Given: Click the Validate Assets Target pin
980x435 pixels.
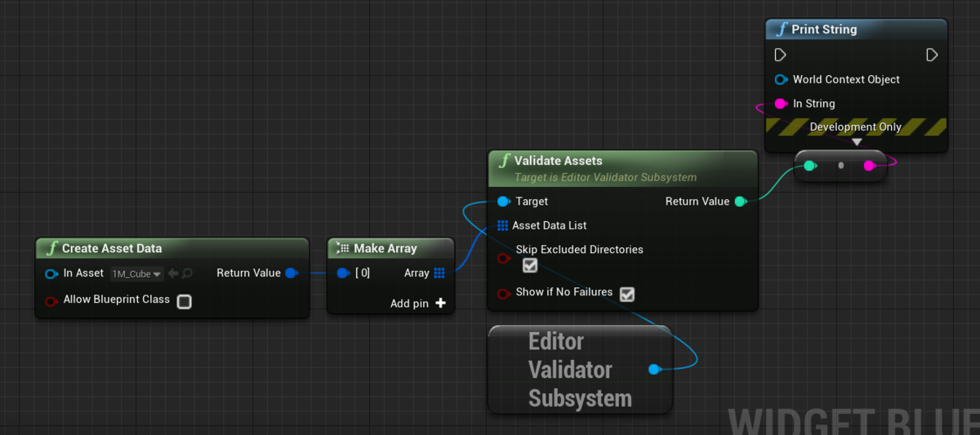Looking at the screenshot, I should (503, 202).
